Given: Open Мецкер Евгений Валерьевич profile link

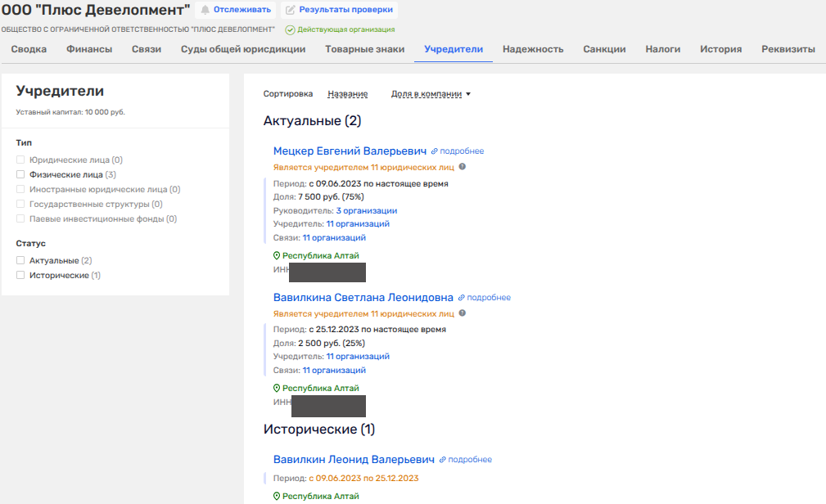Looking at the screenshot, I should (x=350, y=151).
